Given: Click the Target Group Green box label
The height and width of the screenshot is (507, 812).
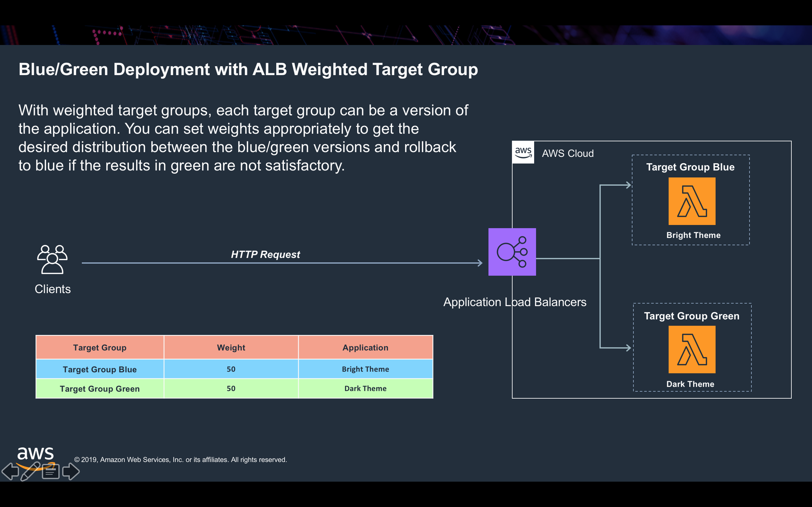Looking at the screenshot, I should 691,316.
